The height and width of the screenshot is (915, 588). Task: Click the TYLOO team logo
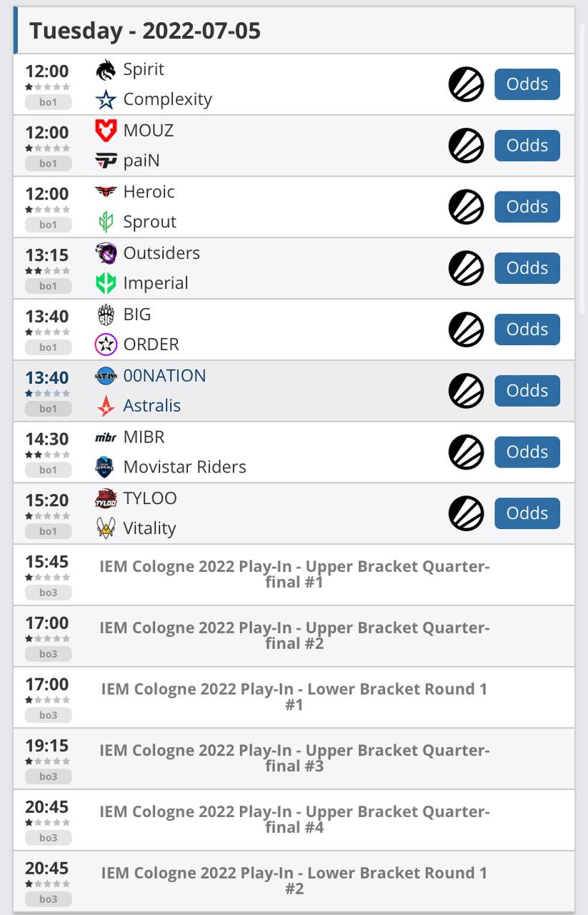click(106, 499)
